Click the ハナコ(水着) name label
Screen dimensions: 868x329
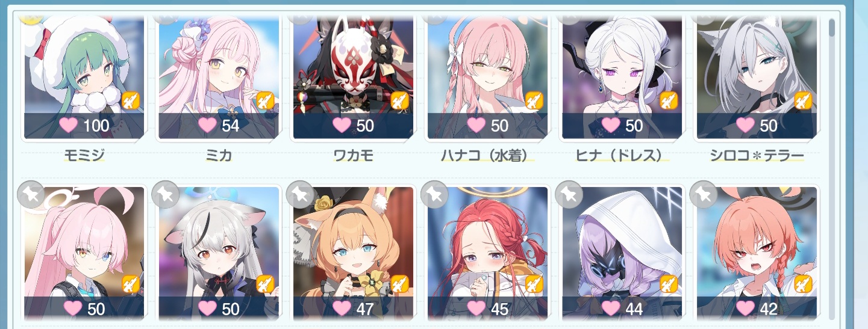tap(487, 156)
